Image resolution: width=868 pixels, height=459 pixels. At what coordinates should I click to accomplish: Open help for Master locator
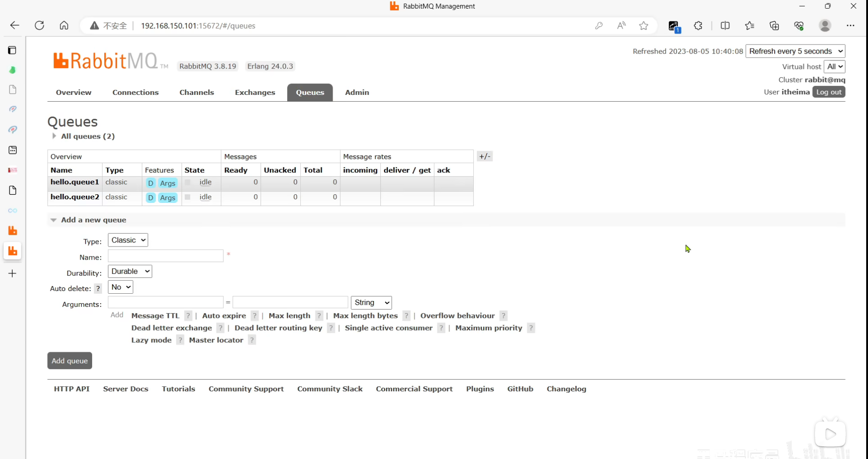coord(252,340)
